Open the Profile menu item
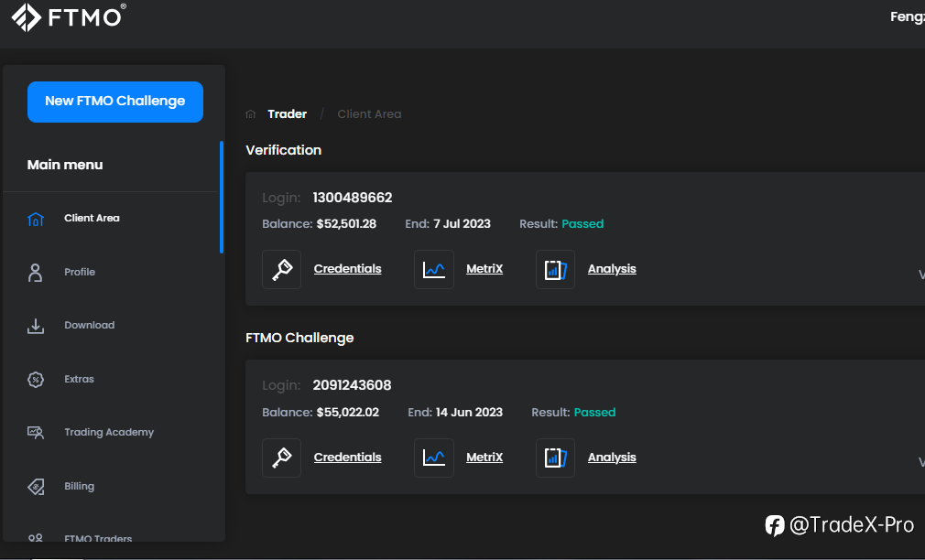Image resolution: width=925 pixels, height=560 pixels. point(80,272)
